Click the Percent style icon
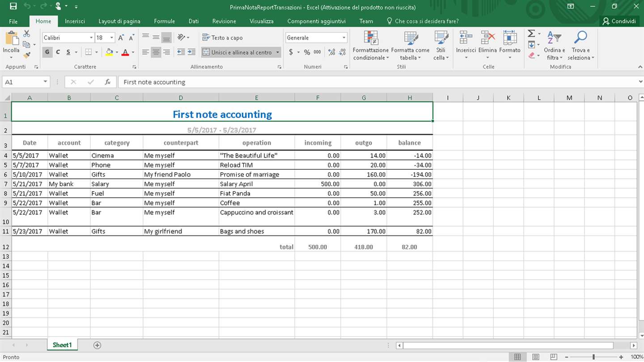 (307, 52)
